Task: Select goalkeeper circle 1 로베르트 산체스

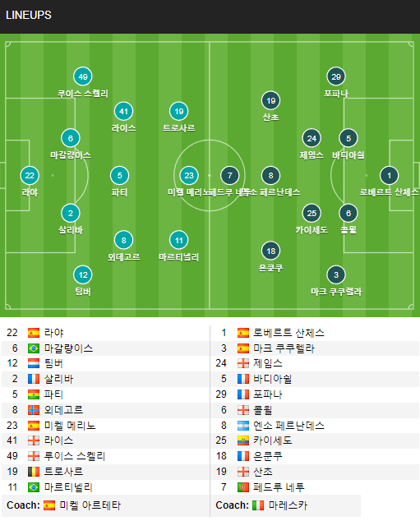Action: click(389, 175)
